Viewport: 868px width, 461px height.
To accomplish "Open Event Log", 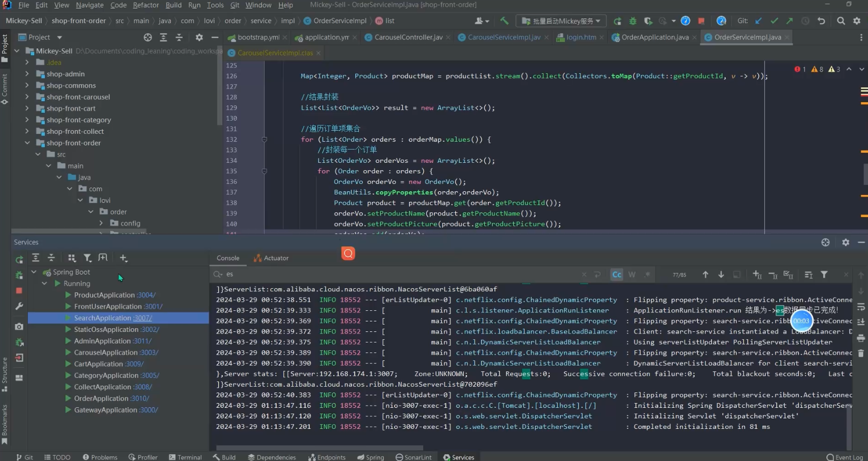I will pyautogui.click(x=845, y=457).
